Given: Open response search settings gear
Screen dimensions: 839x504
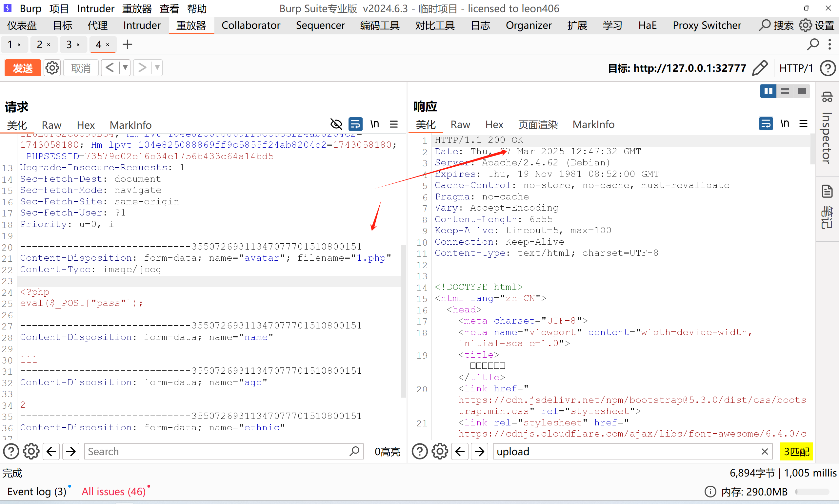Looking at the screenshot, I should coord(440,451).
